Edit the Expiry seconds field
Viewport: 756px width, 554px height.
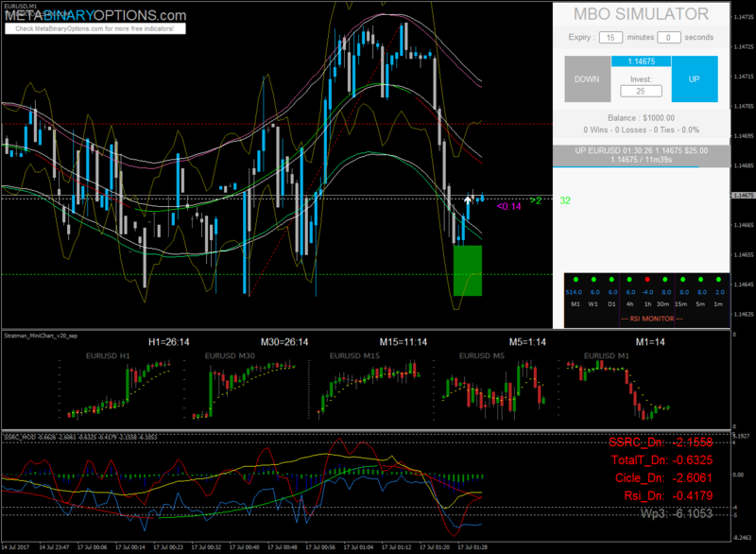point(668,37)
